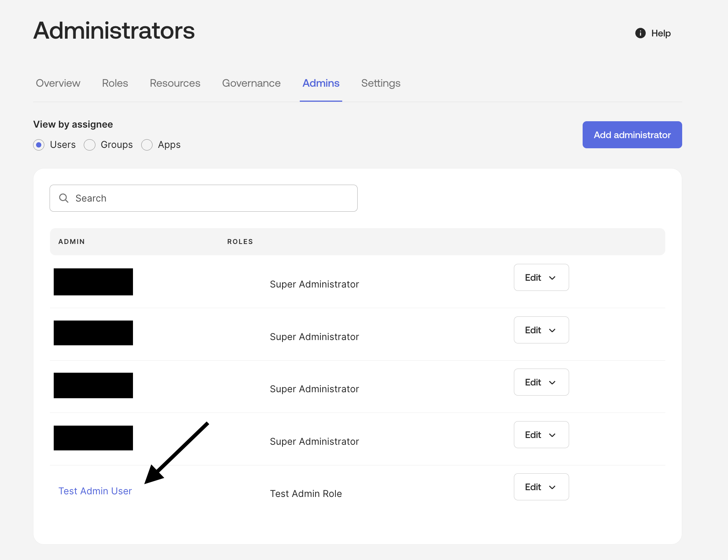The height and width of the screenshot is (560, 728).
Task: Click the search magnifier icon
Action: coord(64,198)
